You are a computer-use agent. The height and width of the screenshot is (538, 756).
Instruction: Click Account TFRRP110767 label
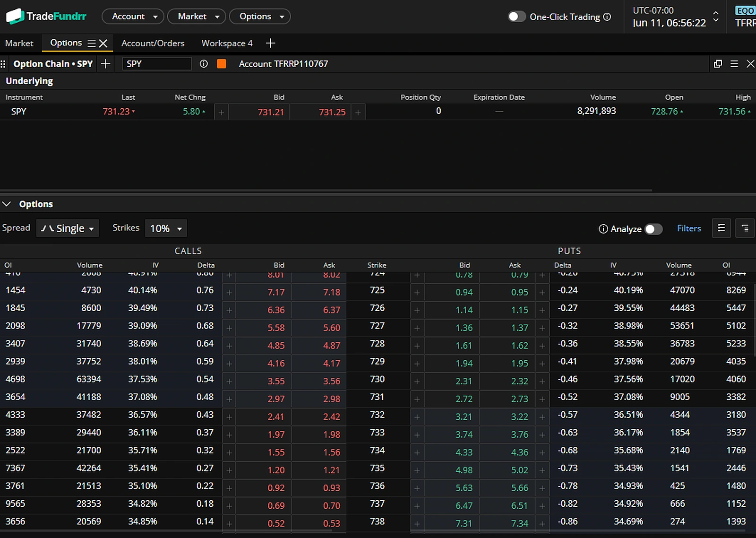[283, 64]
